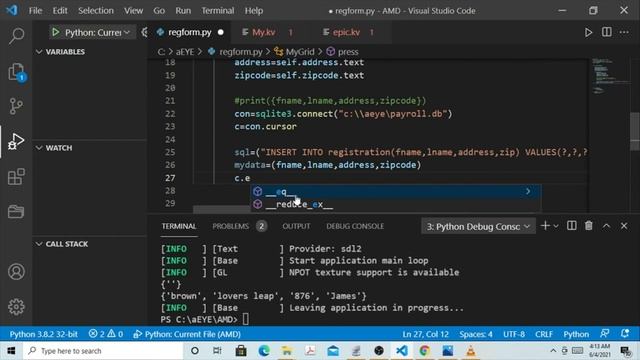Viewport: 640px width, 360px height.
Task: Open the Accounts menu icon
Action: pyautogui.click(x=16, y=272)
